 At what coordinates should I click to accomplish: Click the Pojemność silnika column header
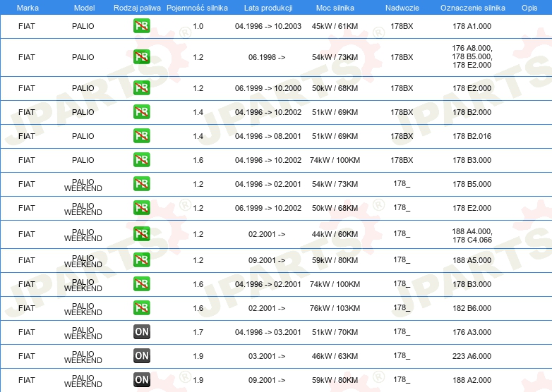[x=197, y=8]
